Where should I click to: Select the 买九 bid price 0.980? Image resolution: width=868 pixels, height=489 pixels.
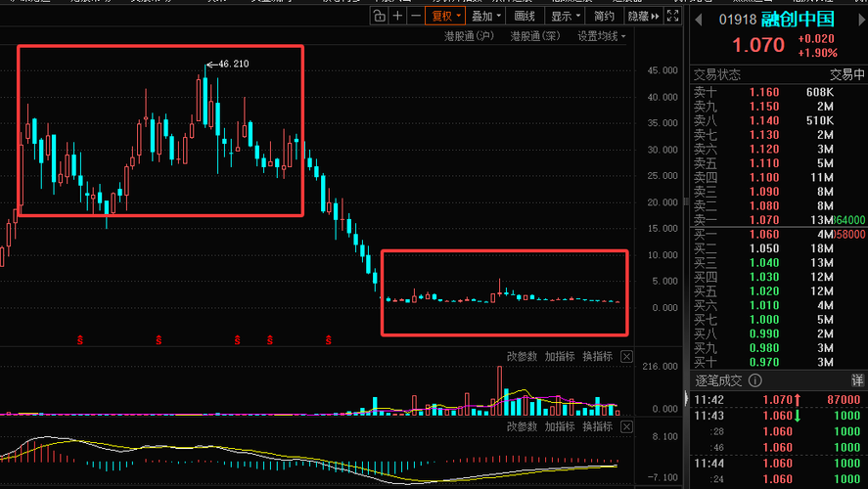(764, 348)
